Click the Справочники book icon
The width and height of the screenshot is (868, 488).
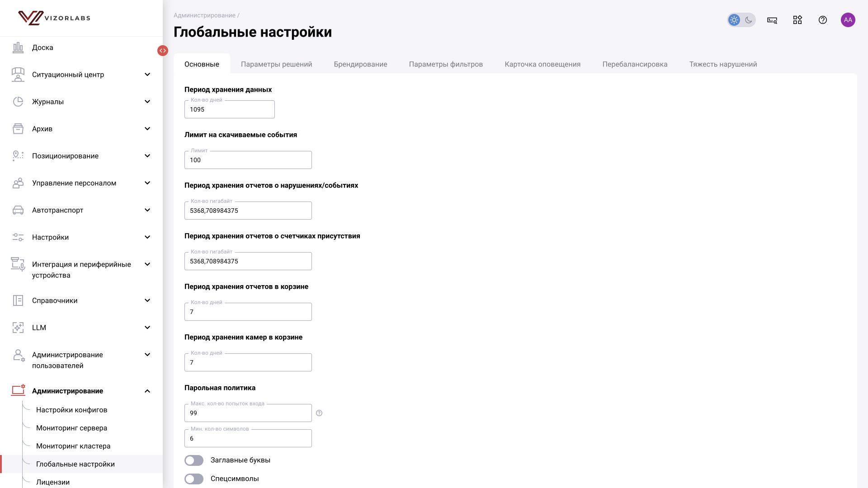pyautogui.click(x=18, y=300)
